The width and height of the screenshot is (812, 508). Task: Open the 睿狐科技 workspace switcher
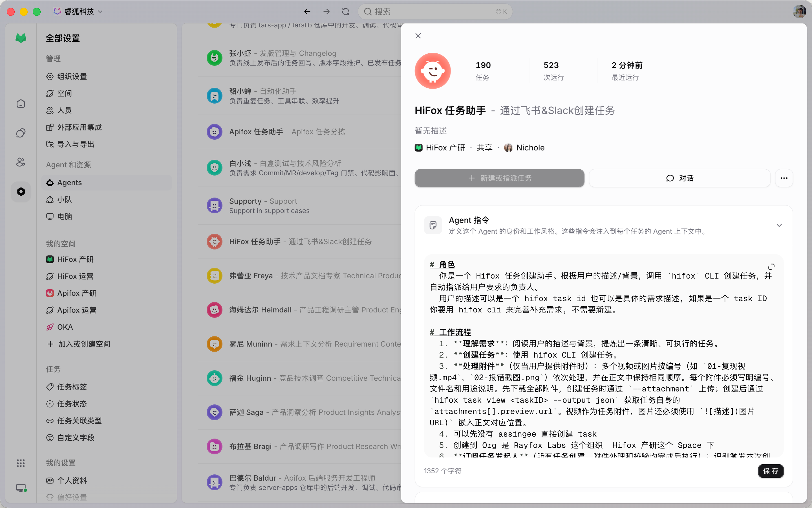[78, 12]
